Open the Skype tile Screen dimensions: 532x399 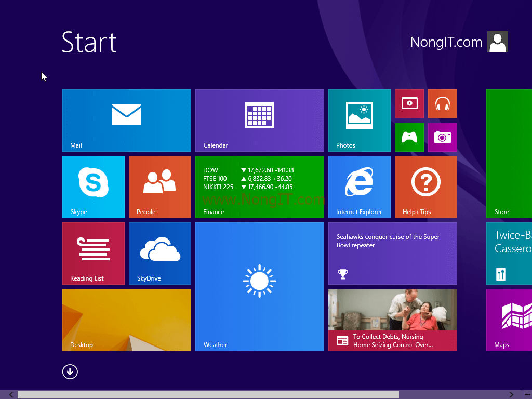[94, 187]
